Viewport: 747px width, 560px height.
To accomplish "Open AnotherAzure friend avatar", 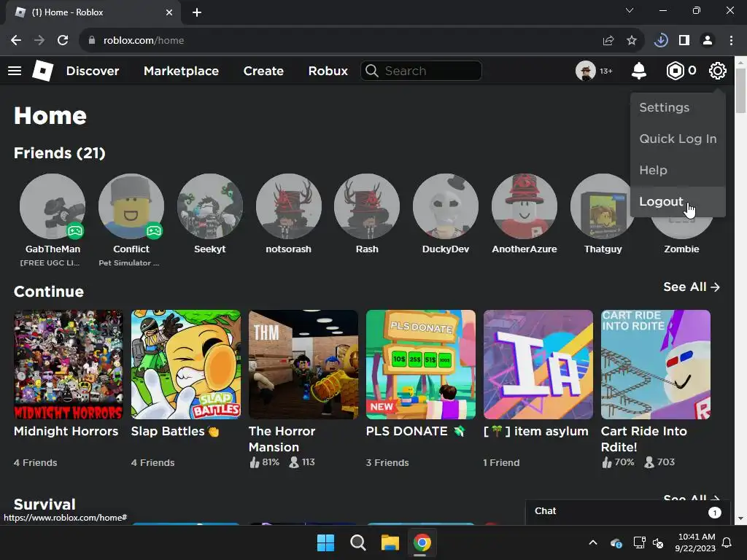I will click(x=524, y=206).
